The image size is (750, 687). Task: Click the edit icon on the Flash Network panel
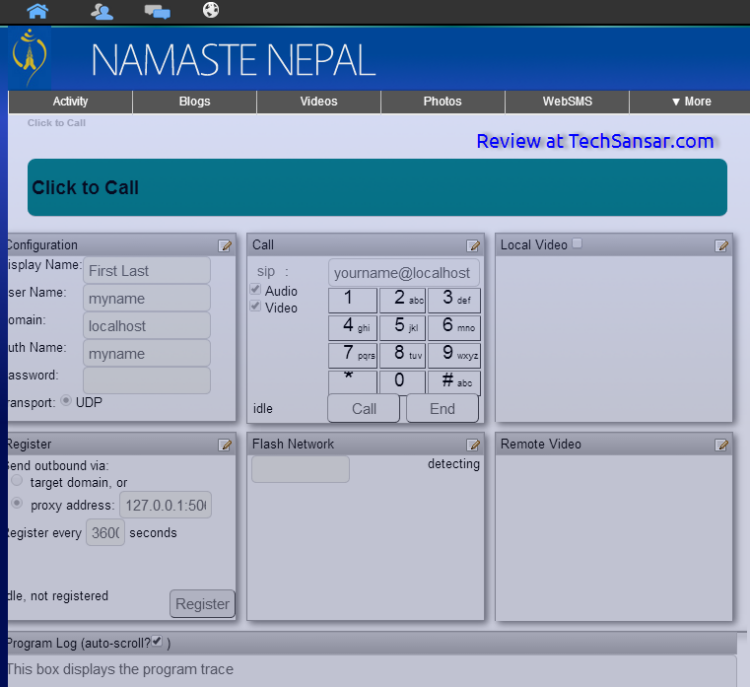473,445
